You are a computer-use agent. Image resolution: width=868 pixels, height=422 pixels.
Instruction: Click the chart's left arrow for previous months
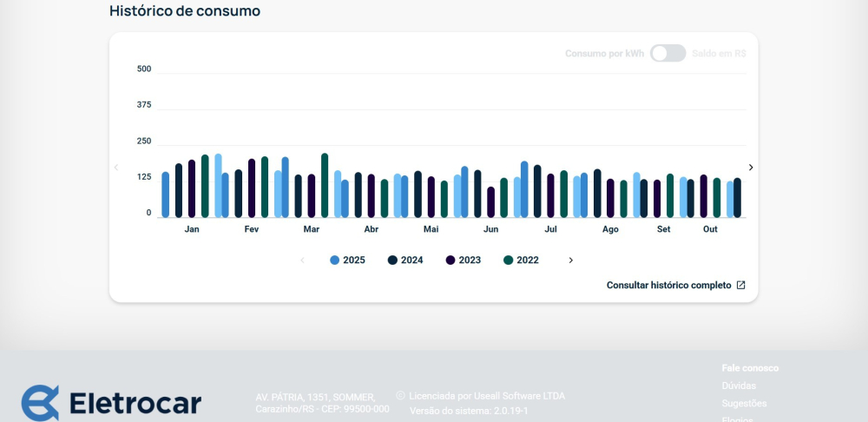click(116, 168)
